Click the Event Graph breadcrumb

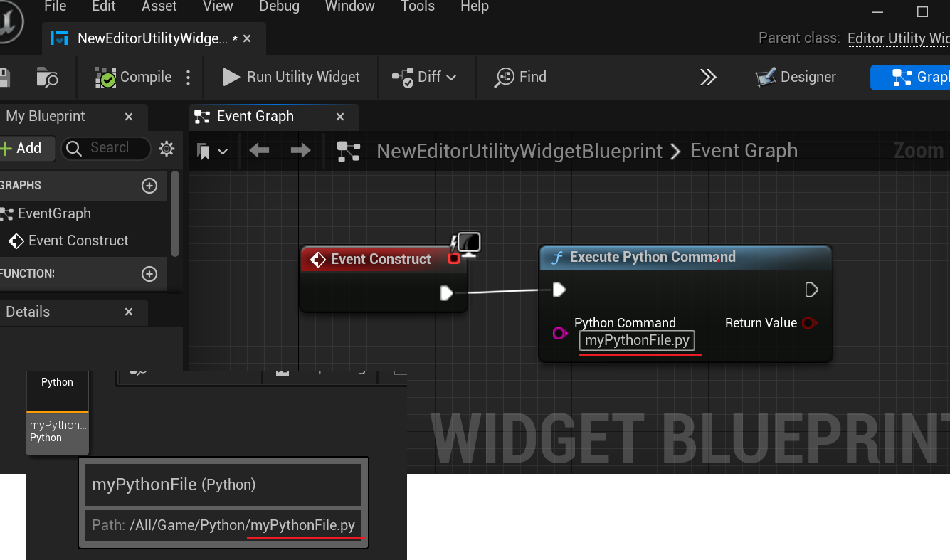(x=744, y=151)
